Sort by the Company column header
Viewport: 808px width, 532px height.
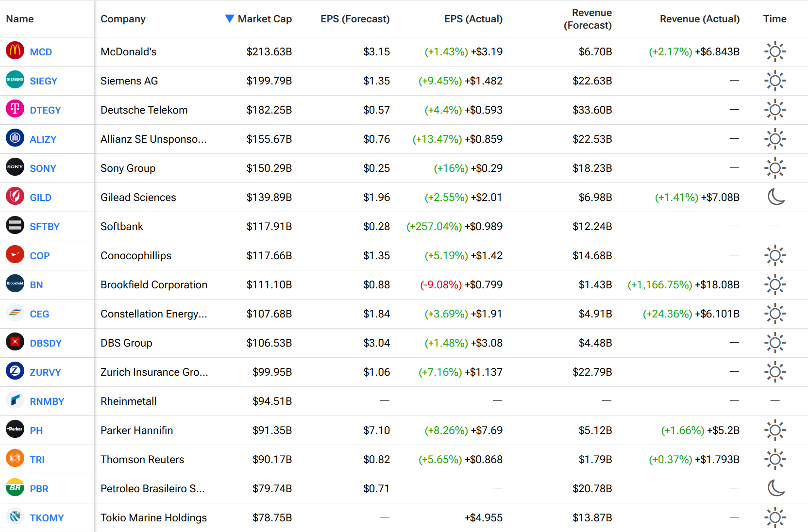tap(123, 19)
